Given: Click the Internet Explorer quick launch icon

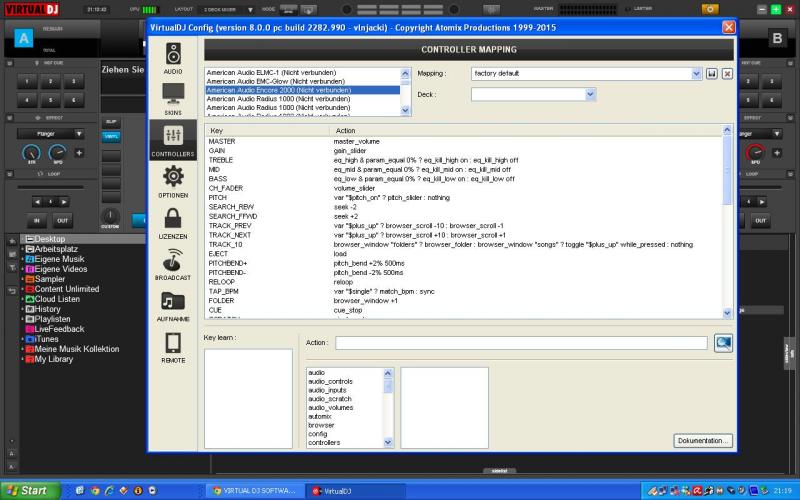Looking at the screenshot, I should pos(109,491).
